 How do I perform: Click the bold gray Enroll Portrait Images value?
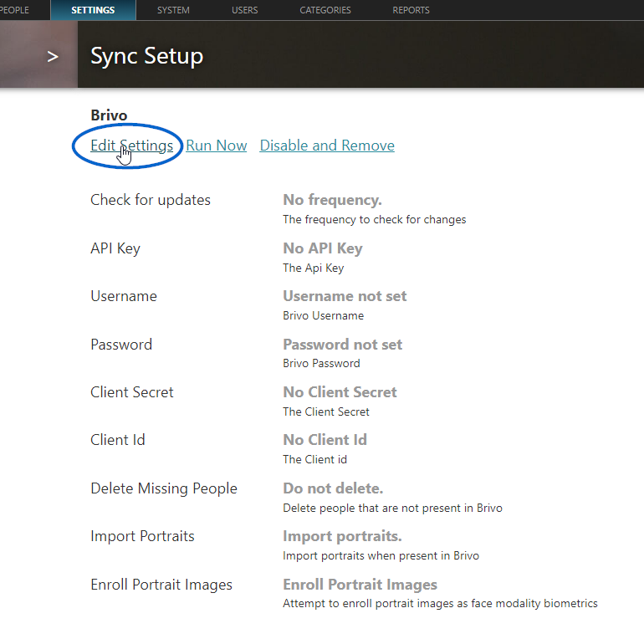tap(360, 585)
